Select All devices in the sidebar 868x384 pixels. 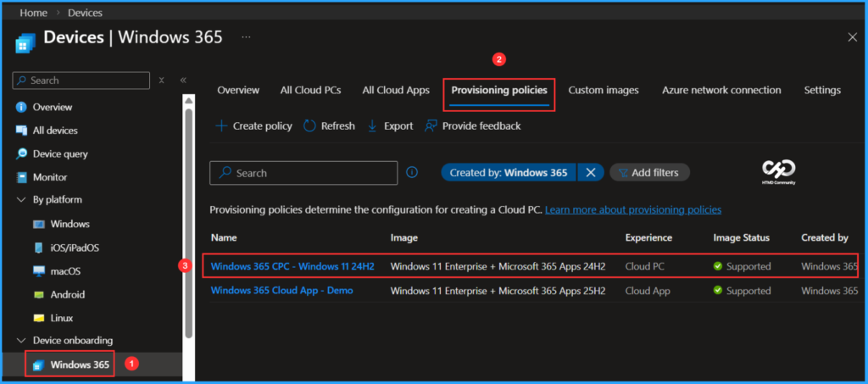coord(55,131)
